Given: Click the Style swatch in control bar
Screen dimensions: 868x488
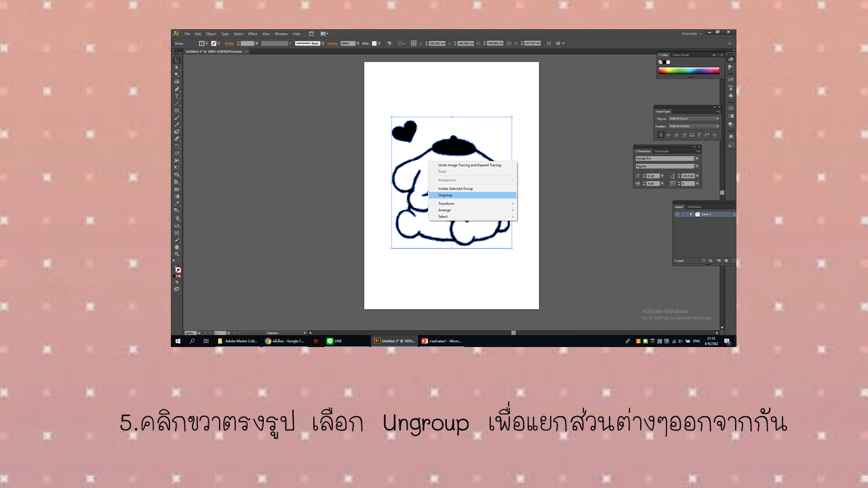Looking at the screenshot, I should pyautogui.click(x=374, y=43).
